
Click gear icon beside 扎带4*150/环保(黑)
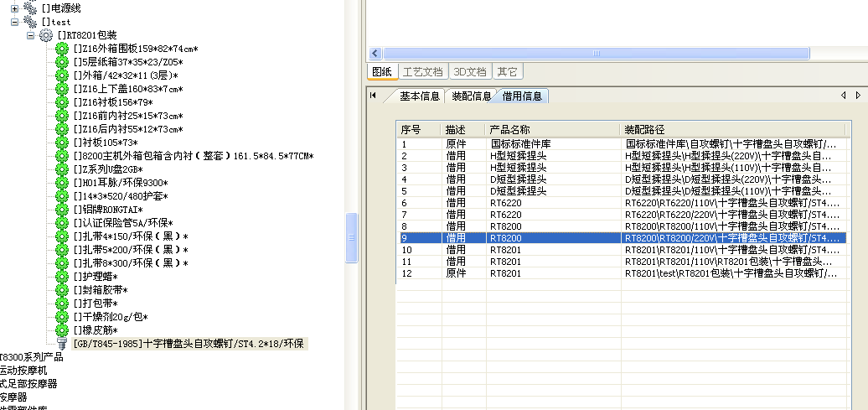tap(62, 236)
